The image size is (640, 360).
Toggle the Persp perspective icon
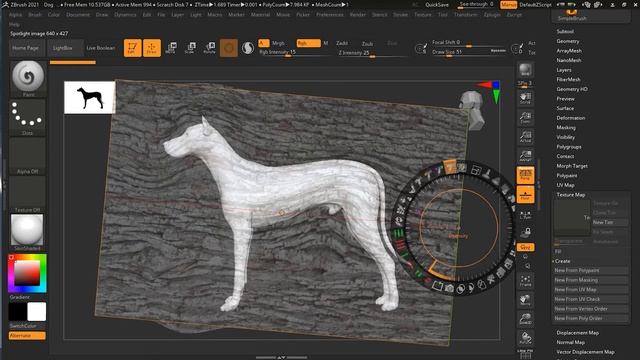click(525, 176)
